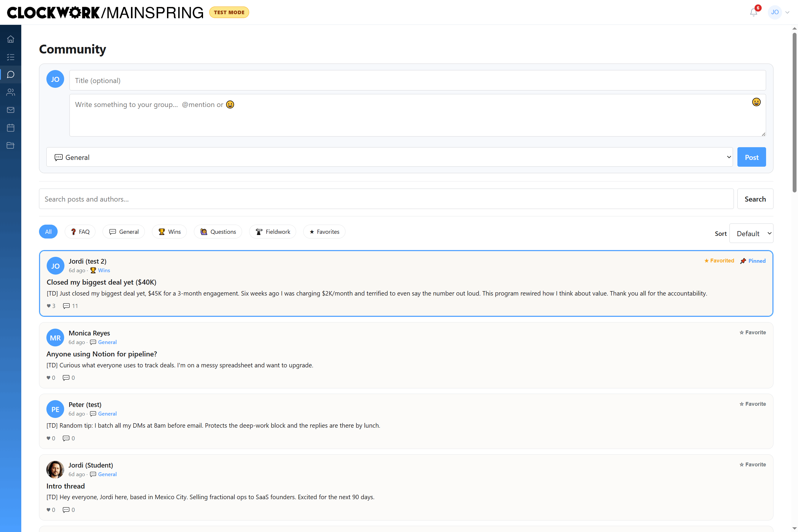
Task: Click Jordi (Student) profile photo
Action: pos(55,470)
